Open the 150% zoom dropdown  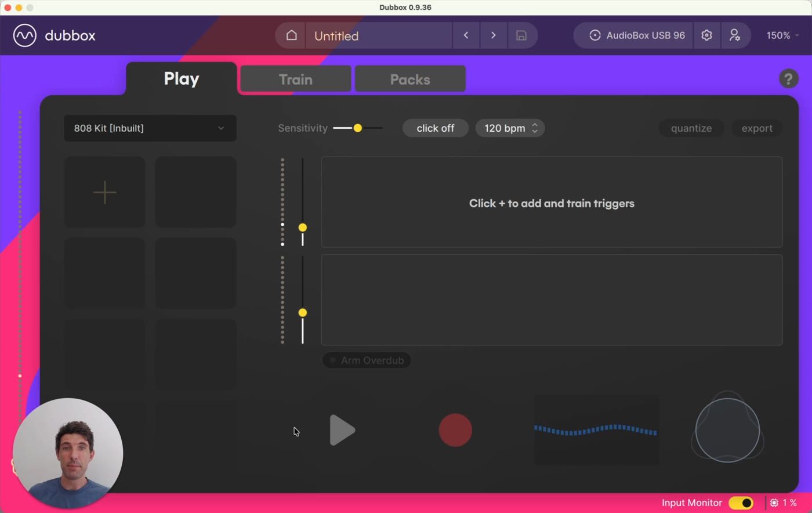click(782, 35)
